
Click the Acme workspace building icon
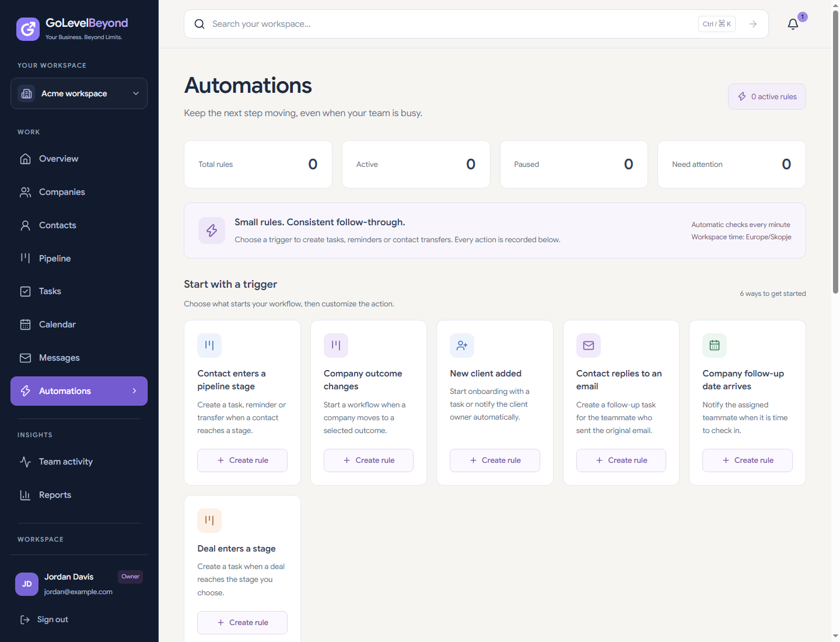click(27, 93)
